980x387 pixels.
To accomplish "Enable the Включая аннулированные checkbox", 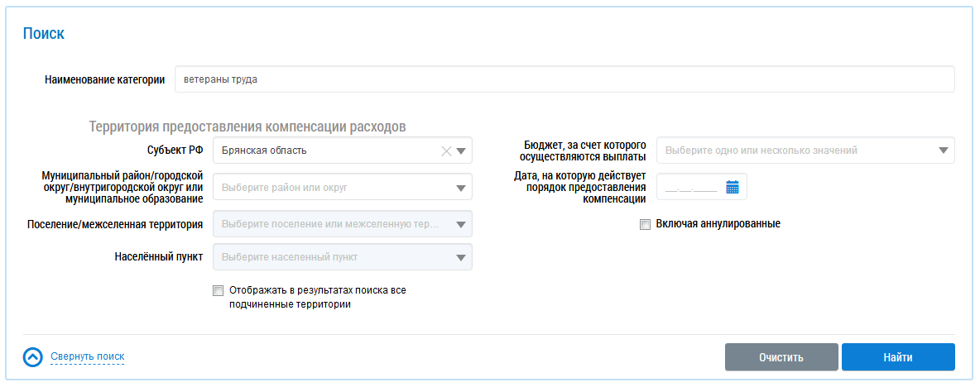I will 645,224.
